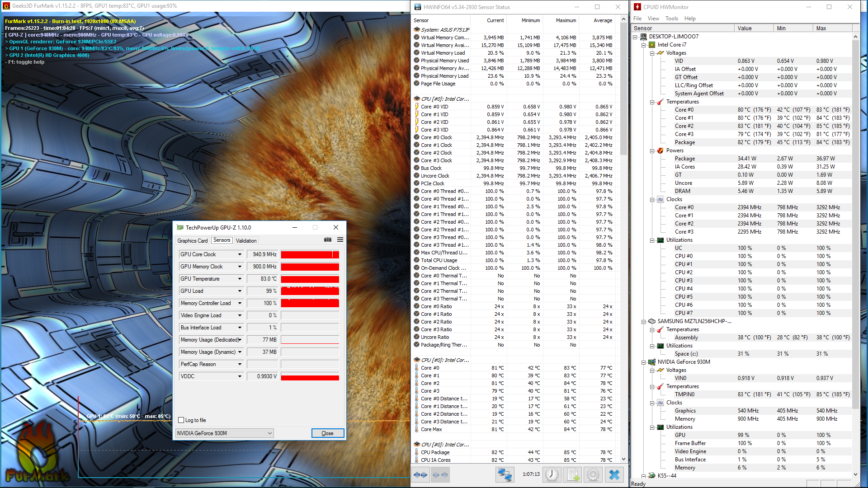Open HWiNFO sensor settings gear icon
This screenshot has height=488, width=868.
coord(593,474)
